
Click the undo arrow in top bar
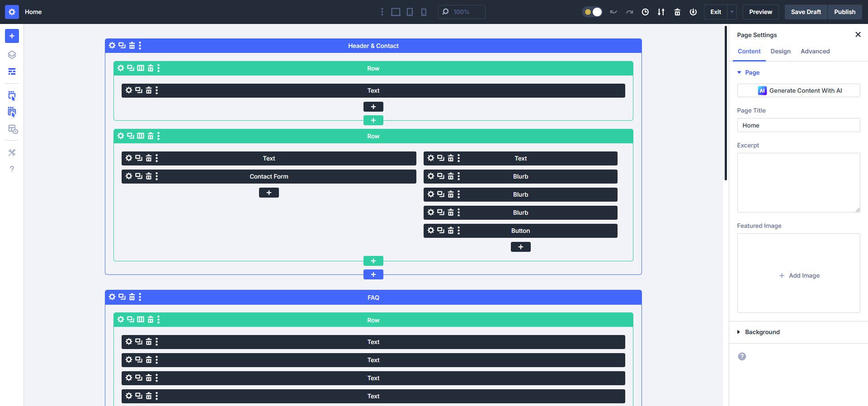pos(613,12)
